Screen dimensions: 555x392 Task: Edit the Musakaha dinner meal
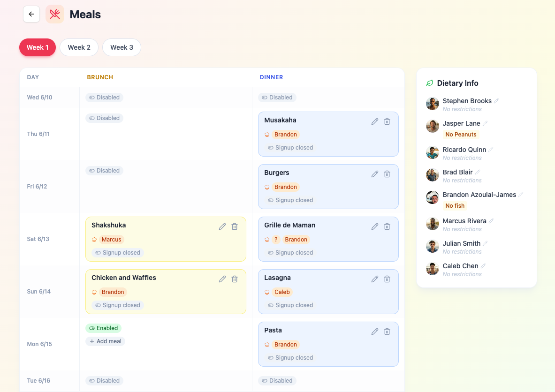[375, 121]
